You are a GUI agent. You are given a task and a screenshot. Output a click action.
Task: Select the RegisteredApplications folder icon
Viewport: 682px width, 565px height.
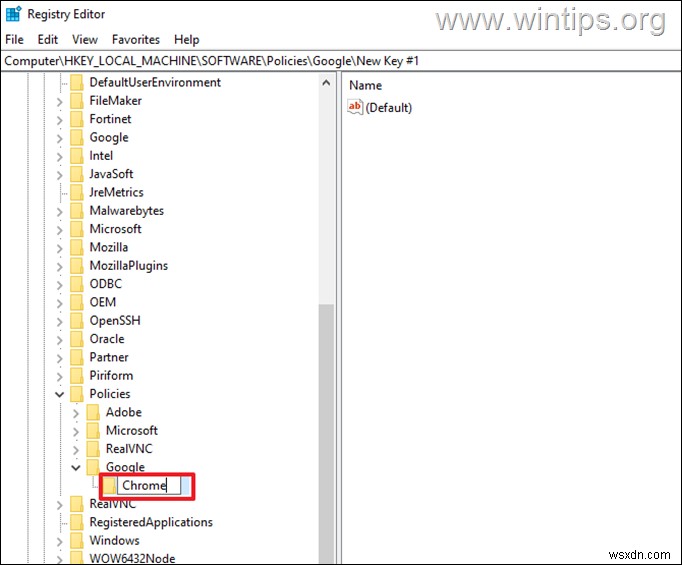pos(77,522)
